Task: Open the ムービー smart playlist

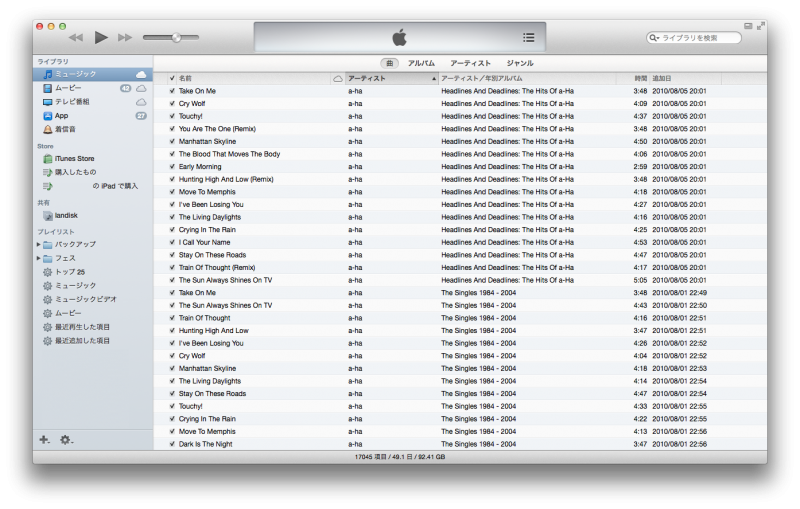Action: (x=68, y=313)
